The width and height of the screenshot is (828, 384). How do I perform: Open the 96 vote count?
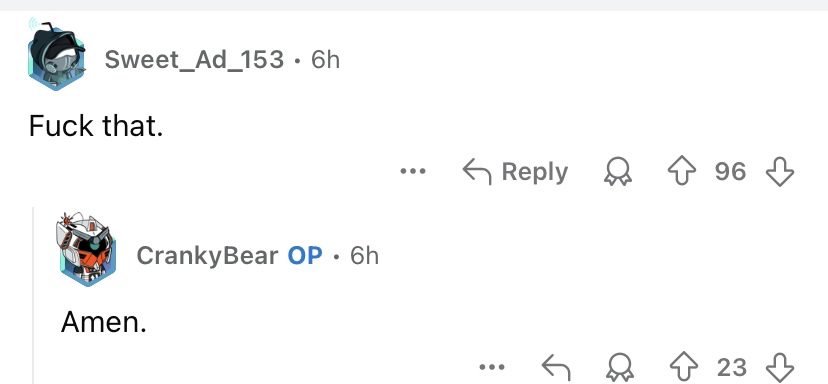(730, 172)
